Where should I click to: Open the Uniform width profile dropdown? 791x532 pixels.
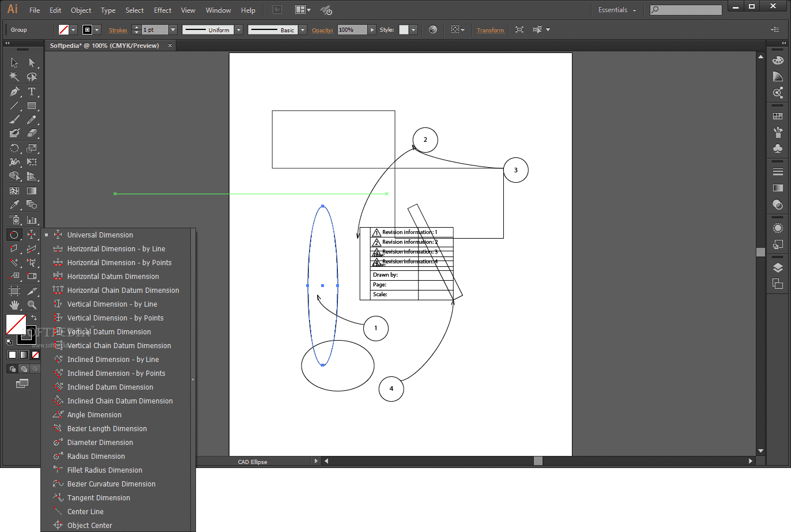point(239,30)
